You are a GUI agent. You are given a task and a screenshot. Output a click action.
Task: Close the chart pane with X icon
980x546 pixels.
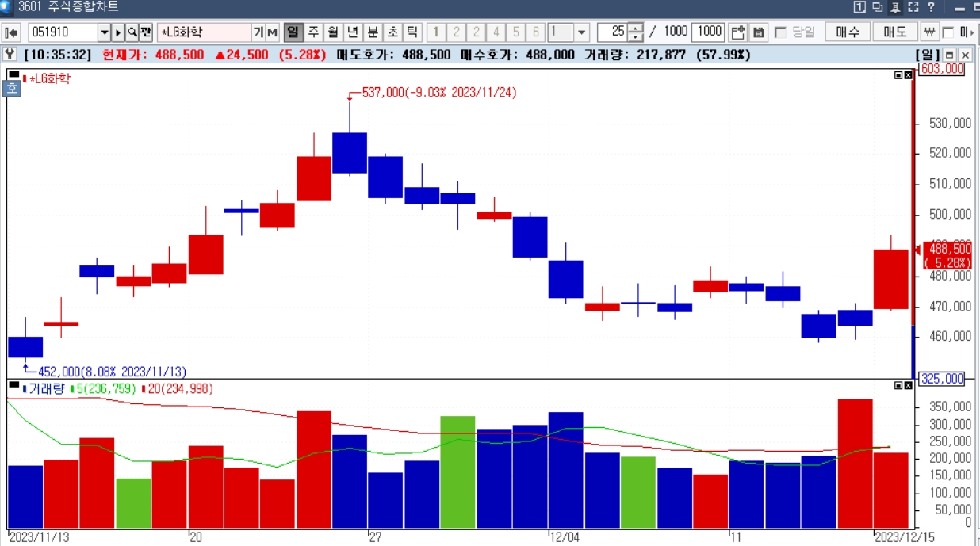pos(965,55)
